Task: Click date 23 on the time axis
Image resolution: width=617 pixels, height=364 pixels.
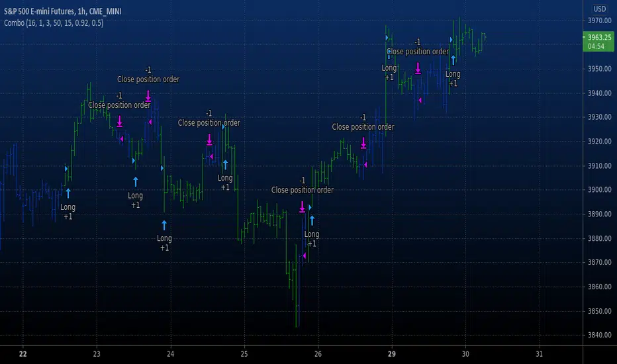Action: (97, 354)
